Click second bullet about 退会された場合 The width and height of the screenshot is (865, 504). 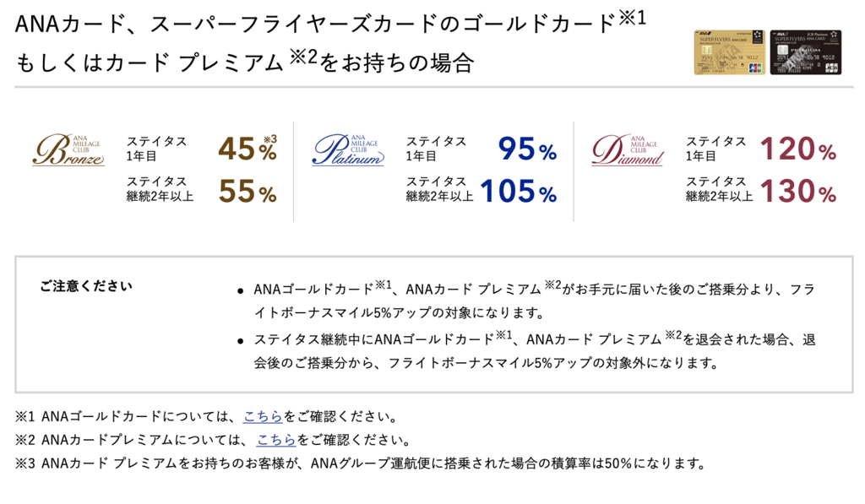click(534, 350)
